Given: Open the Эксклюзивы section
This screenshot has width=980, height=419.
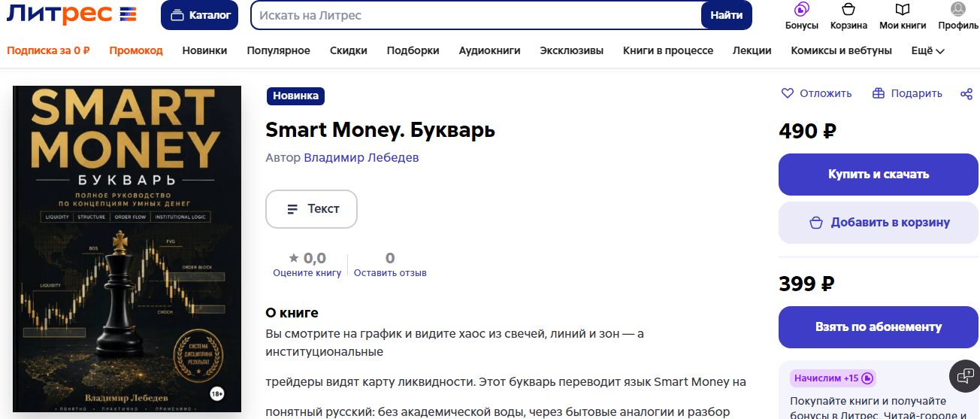Looking at the screenshot, I should click(571, 50).
